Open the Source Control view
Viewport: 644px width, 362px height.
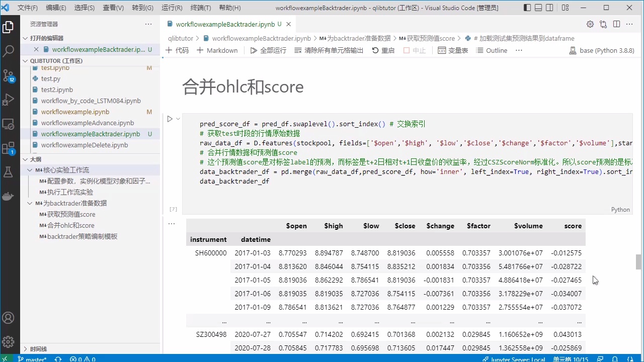8,75
